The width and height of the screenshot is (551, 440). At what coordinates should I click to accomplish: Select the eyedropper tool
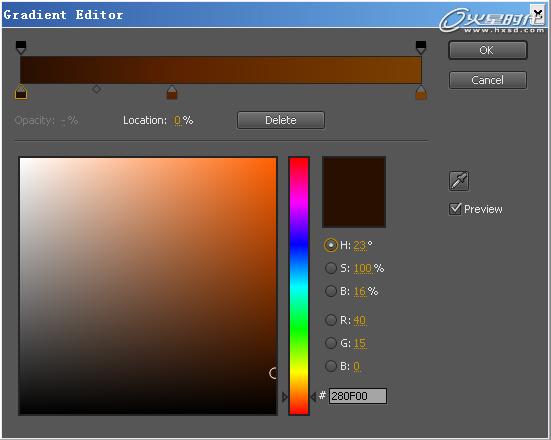click(x=459, y=181)
